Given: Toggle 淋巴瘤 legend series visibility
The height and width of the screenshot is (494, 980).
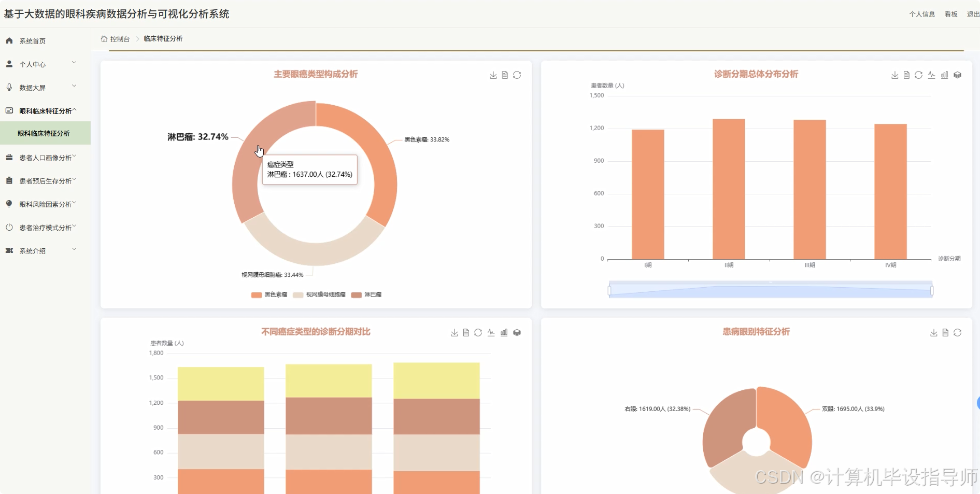Looking at the screenshot, I should (x=366, y=294).
